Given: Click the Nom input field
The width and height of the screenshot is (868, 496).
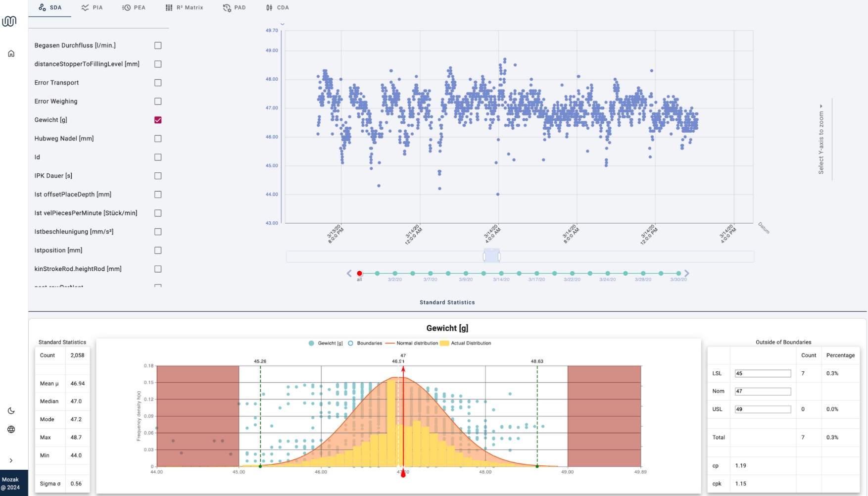Looking at the screenshot, I should click(763, 391).
